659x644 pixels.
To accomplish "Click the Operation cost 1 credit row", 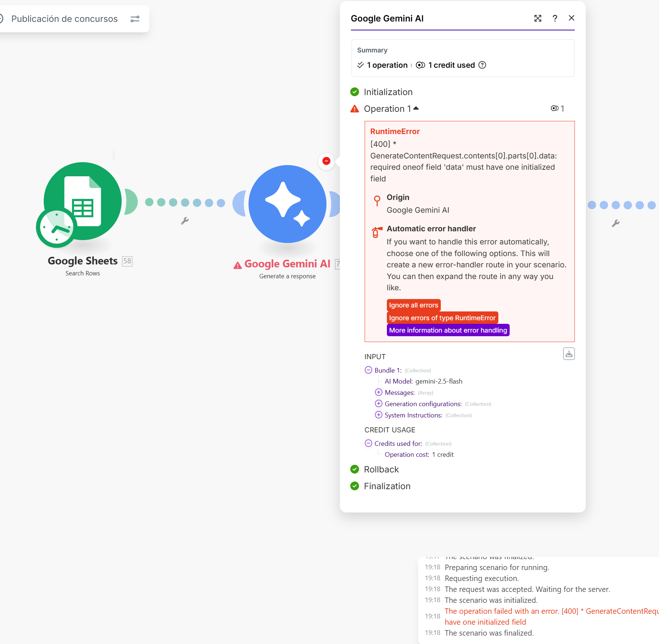I will point(419,455).
